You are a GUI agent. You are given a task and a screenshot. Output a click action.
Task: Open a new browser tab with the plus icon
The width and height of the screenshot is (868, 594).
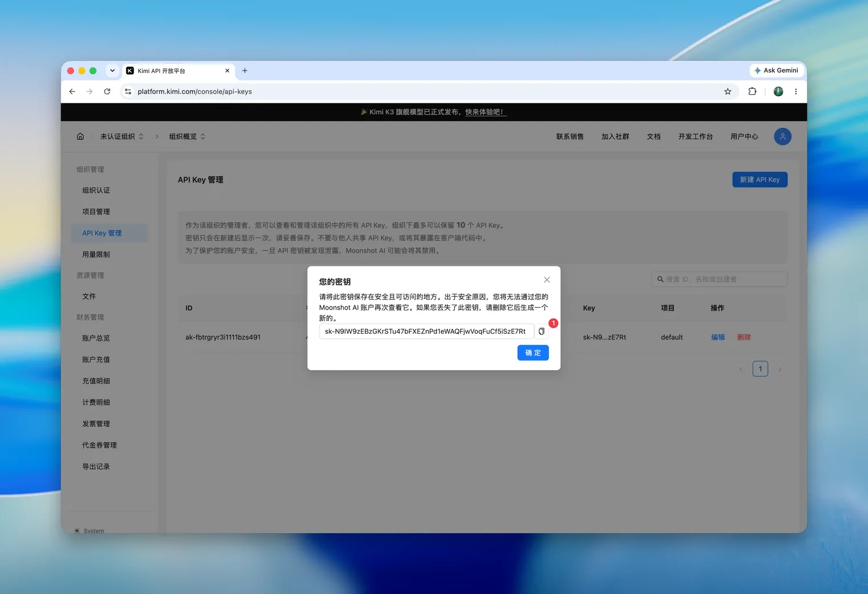click(245, 71)
